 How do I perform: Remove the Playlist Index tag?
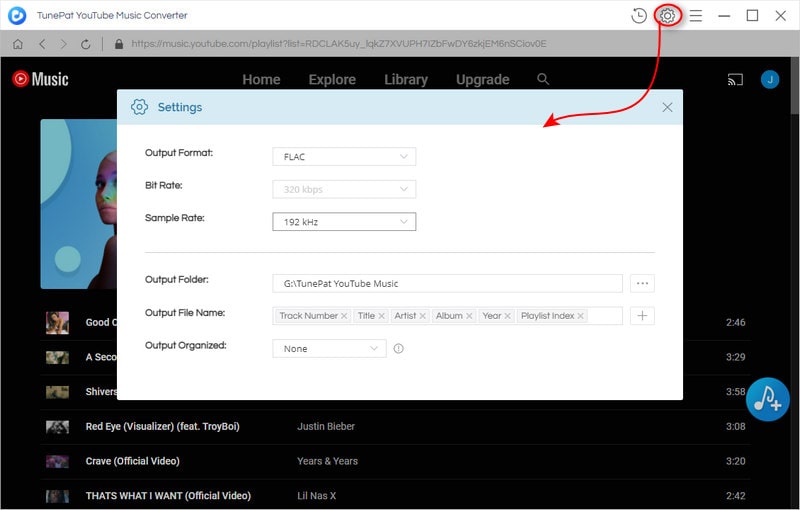pos(580,316)
